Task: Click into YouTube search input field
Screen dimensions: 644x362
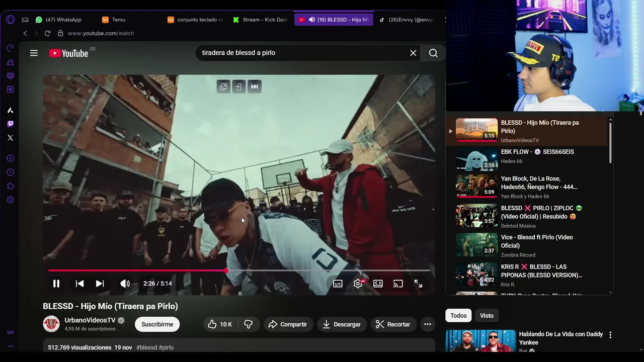Action: 302,53
